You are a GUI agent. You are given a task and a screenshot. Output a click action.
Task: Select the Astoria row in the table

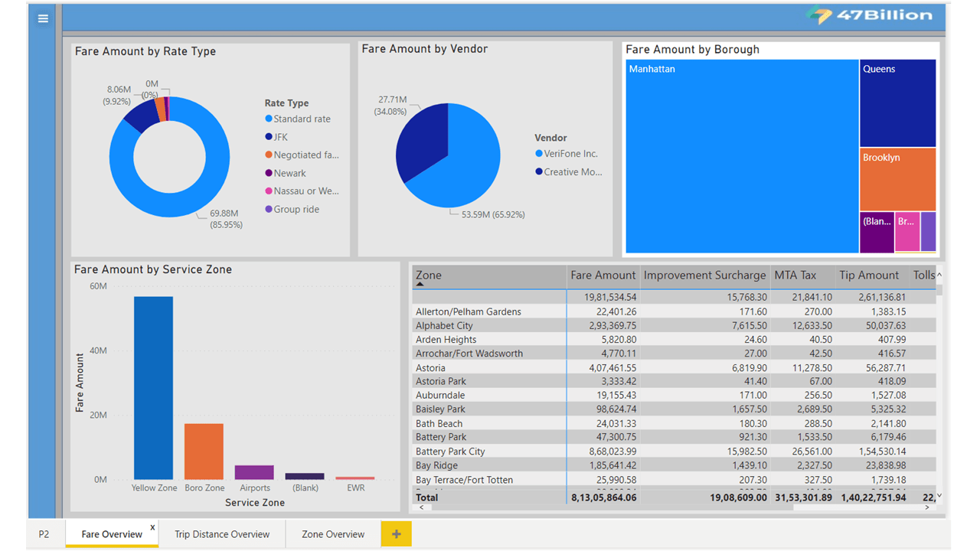point(430,367)
